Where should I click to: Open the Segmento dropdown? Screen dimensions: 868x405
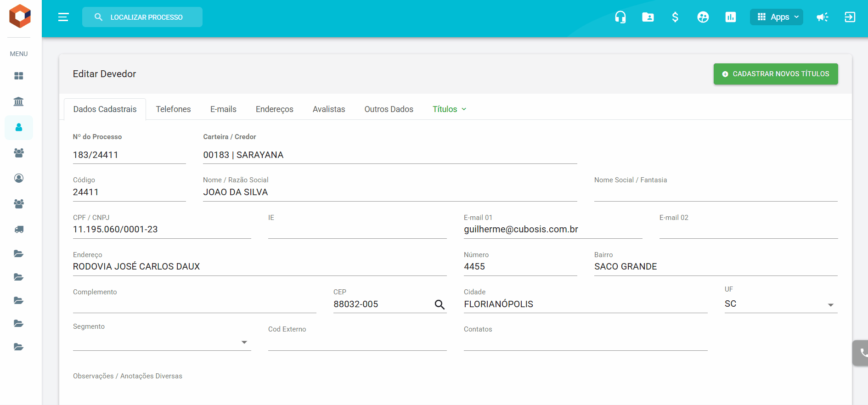pos(162,342)
